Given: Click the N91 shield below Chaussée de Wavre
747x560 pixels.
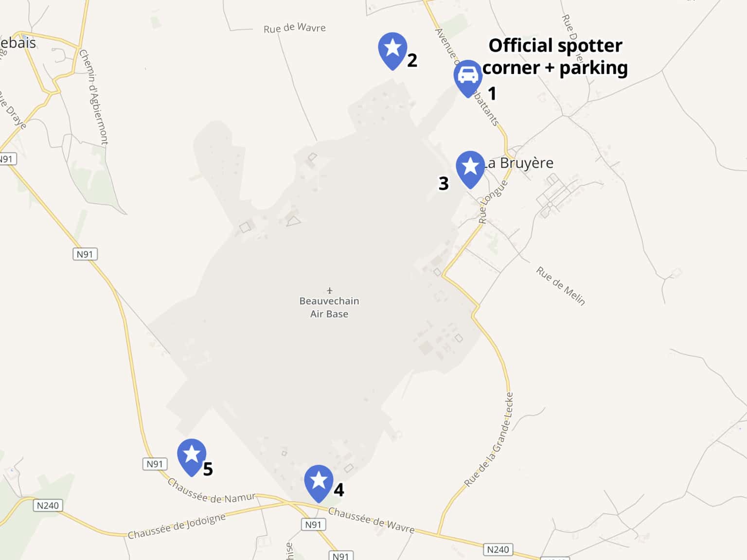Looking at the screenshot, I should [313, 525].
